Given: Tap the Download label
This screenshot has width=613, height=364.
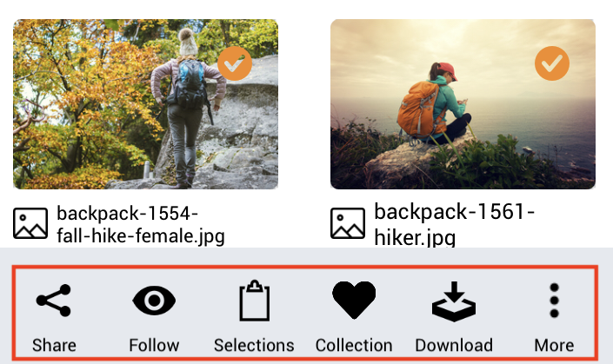Looking at the screenshot, I should [454, 345].
